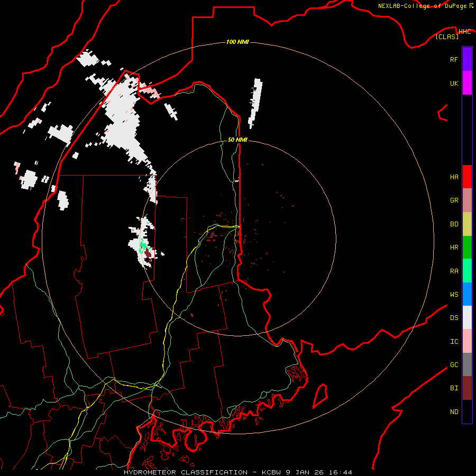The width and height of the screenshot is (476, 476).
Task: Click the KCBW radar site identifier
Action: click(272, 472)
